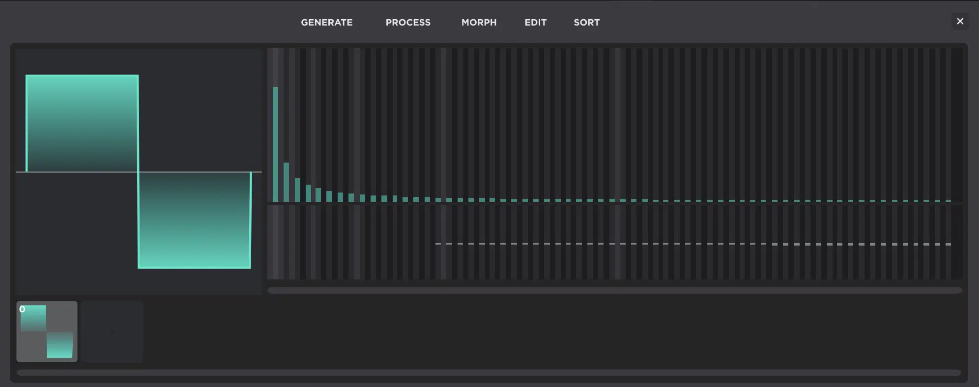Click the EDIT menu item

[535, 22]
